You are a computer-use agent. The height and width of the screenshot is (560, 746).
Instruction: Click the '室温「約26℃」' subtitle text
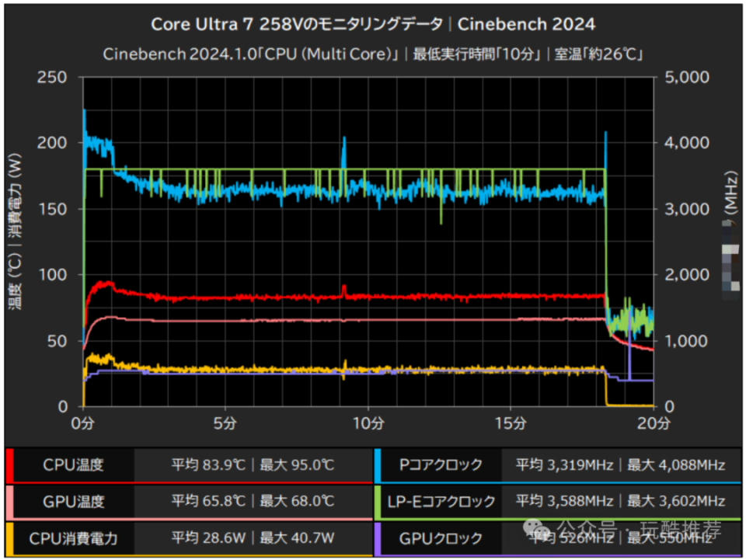[599, 54]
